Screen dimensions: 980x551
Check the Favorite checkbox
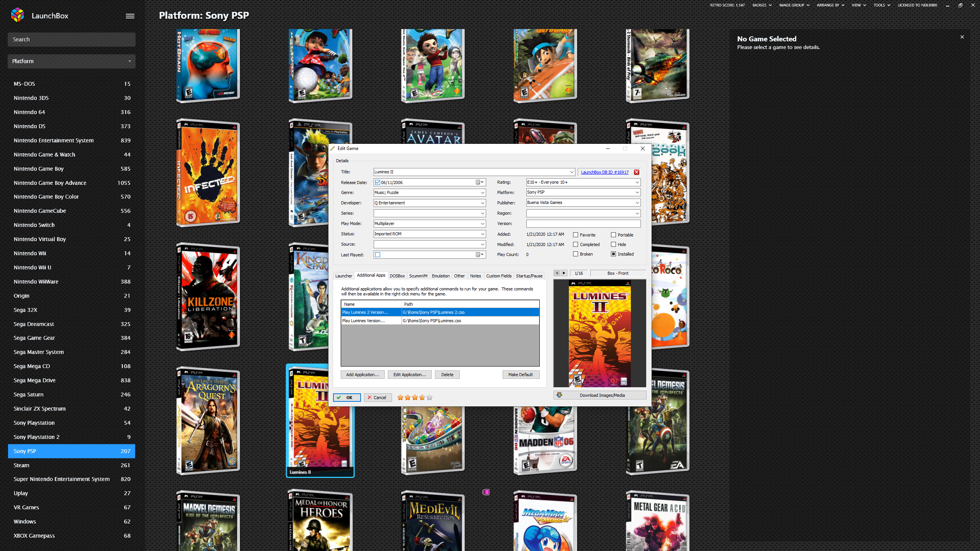point(575,235)
